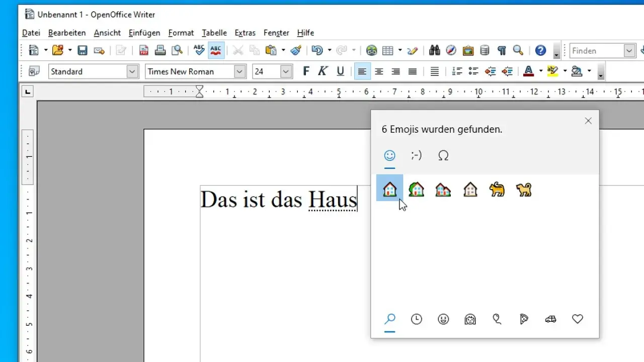Insert Table grid icon
Screen dimensions: 644x362
point(387,50)
